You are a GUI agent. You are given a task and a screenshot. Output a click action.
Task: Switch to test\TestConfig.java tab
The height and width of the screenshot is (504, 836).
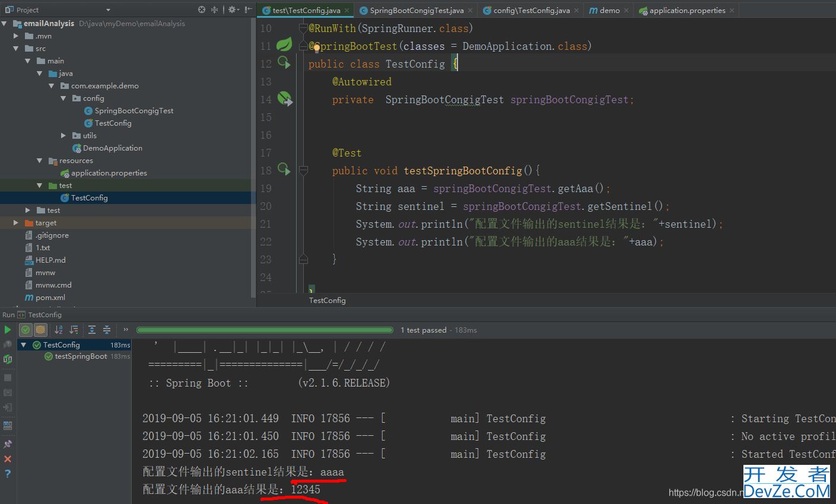click(x=307, y=11)
